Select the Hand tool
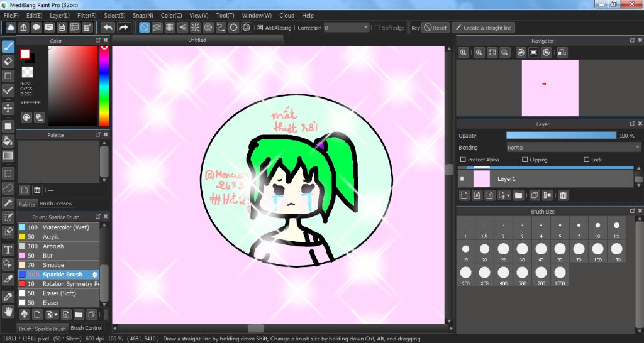The width and height of the screenshot is (644, 343). (8, 312)
